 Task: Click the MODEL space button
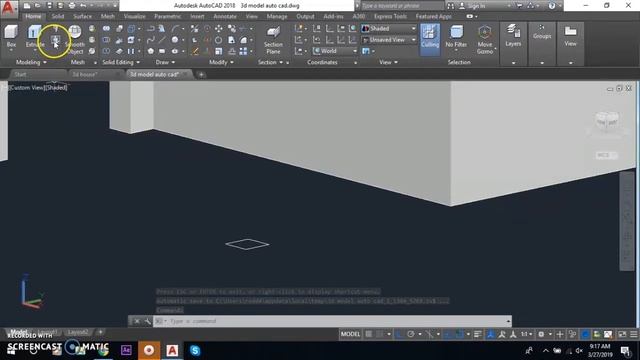pos(350,334)
